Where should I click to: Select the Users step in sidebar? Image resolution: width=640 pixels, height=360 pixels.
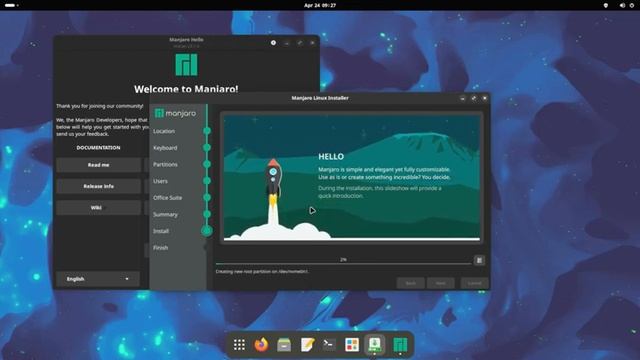tap(160, 181)
